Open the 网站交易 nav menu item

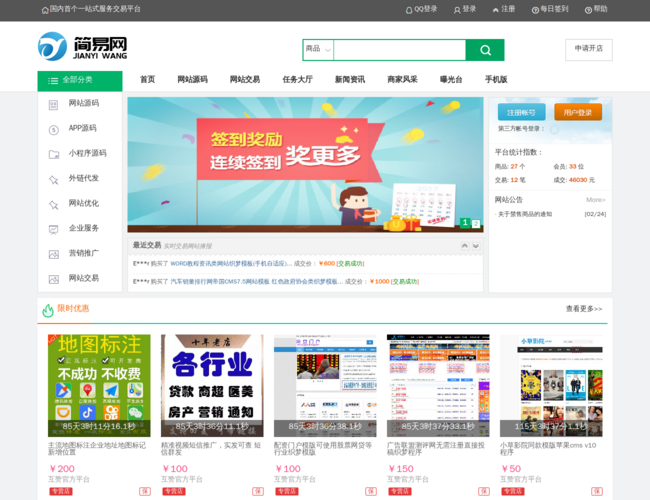coord(245,79)
